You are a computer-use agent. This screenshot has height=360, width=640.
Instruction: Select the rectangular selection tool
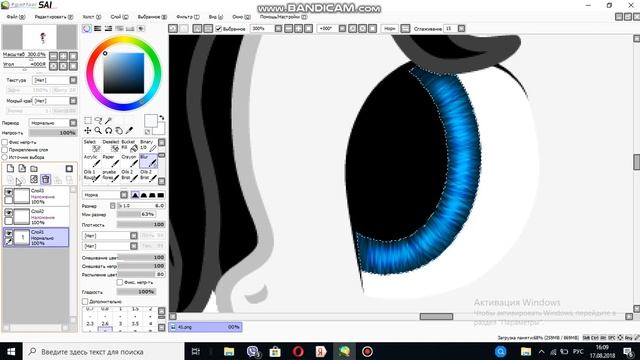(88, 120)
